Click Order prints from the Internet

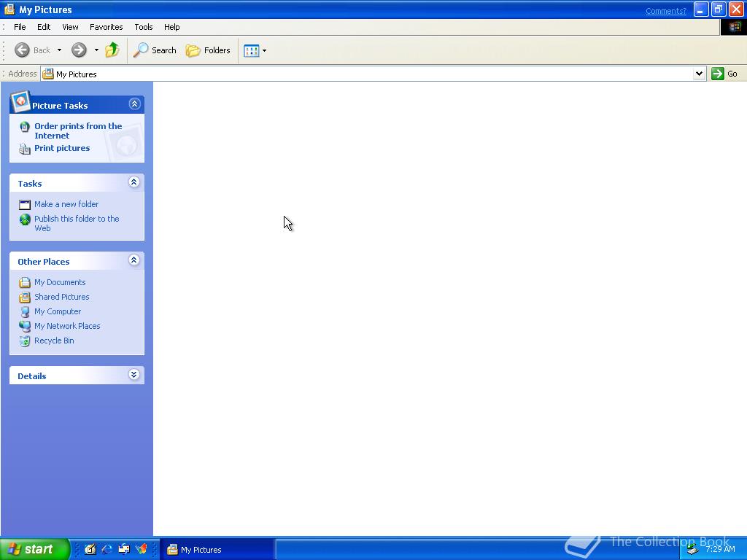(x=78, y=131)
